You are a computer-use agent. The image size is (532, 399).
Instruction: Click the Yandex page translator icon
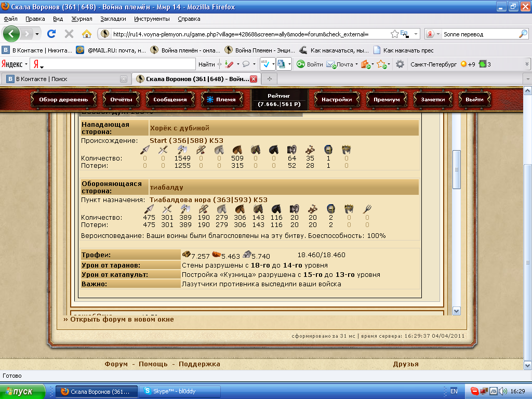pyautogui.click(x=281, y=64)
